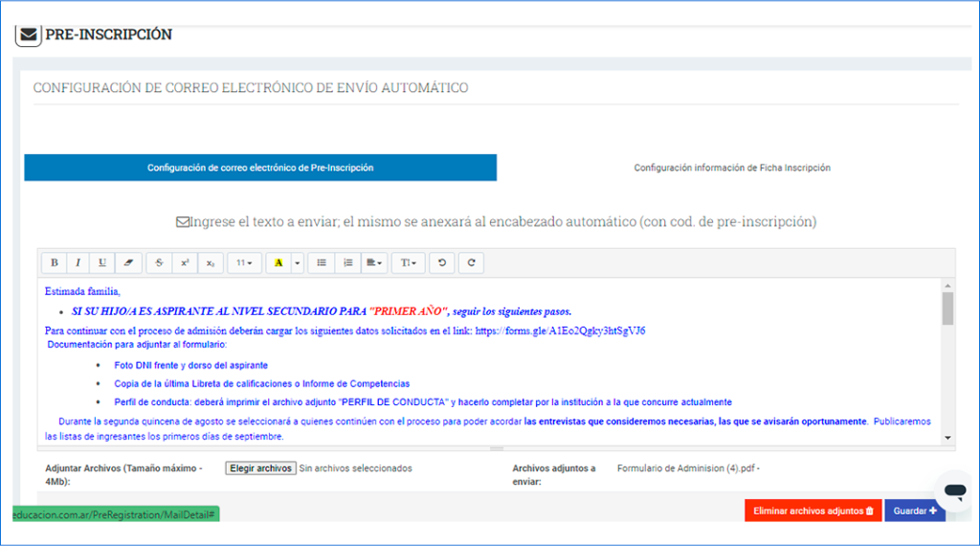Apply subscript formatting
Screen dimensions: 980x546
pyautogui.click(x=210, y=262)
